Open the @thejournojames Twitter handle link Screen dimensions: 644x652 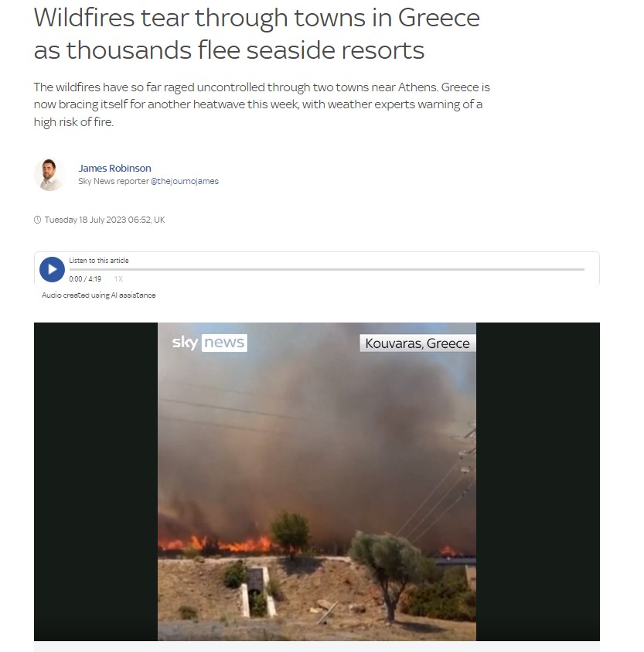pyautogui.click(x=184, y=181)
